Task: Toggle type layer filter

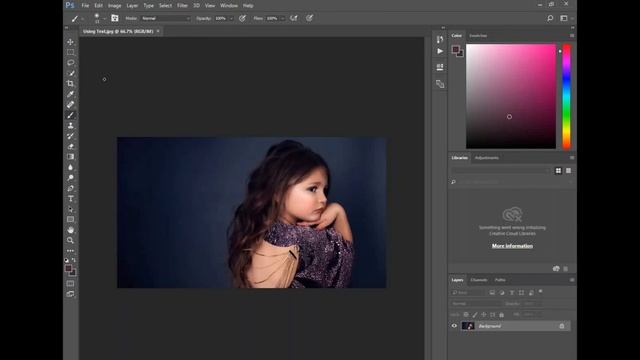Action: (x=512, y=293)
